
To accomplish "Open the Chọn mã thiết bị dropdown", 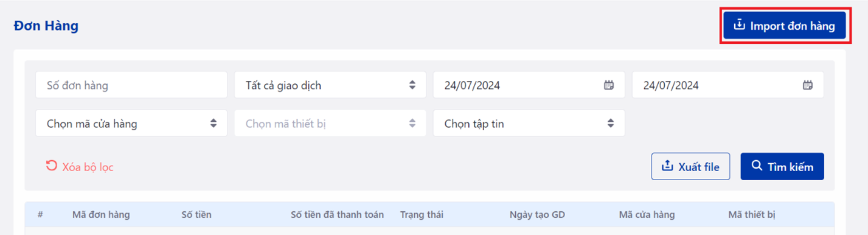I will (330, 123).
